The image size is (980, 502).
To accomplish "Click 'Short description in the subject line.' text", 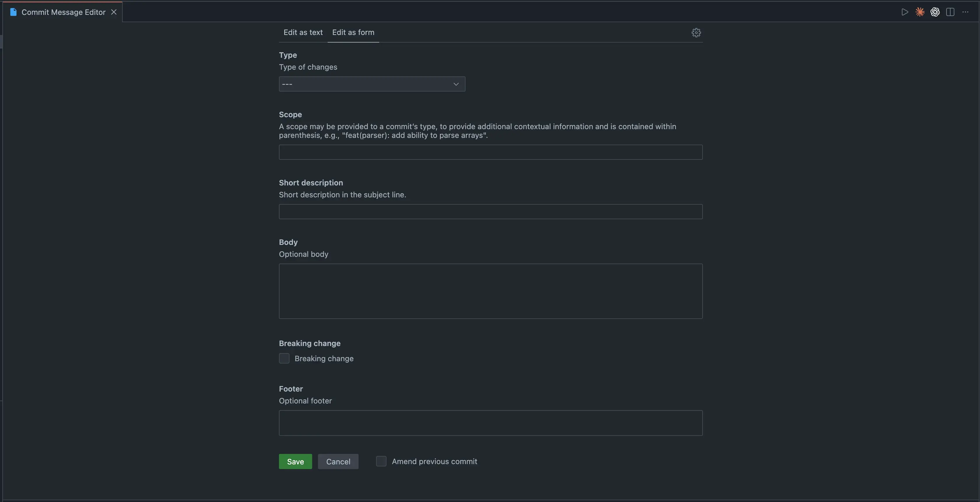I will tap(343, 195).
